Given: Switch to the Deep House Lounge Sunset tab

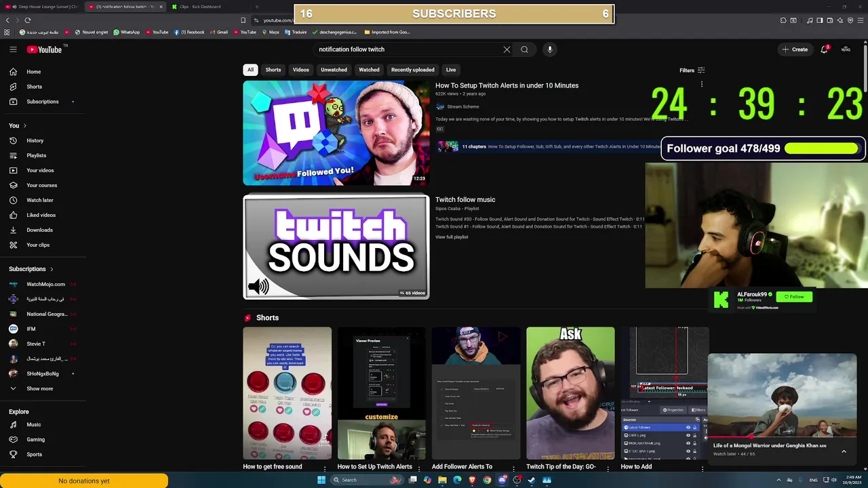Looking at the screenshot, I should click(x=42, y=7).
